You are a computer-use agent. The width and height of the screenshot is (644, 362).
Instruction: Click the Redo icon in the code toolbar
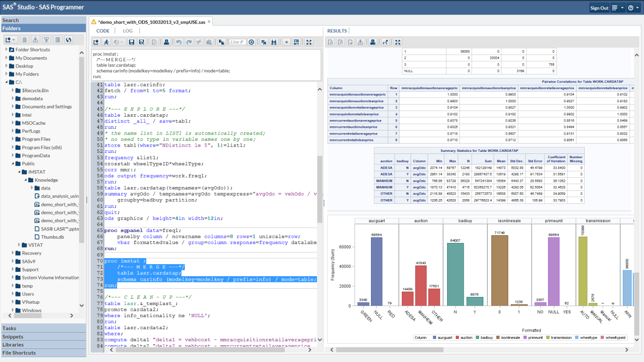coord(189,42)
